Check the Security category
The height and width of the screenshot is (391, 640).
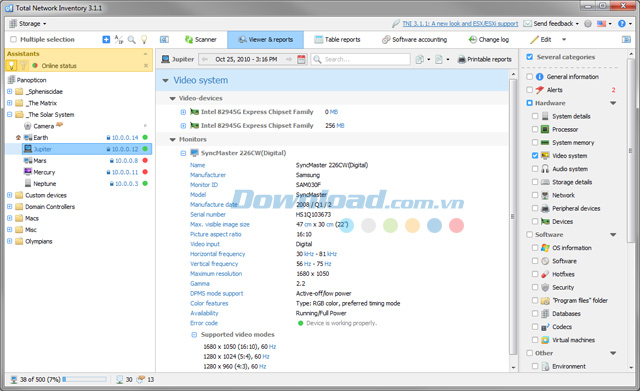[x=535, y=287]
